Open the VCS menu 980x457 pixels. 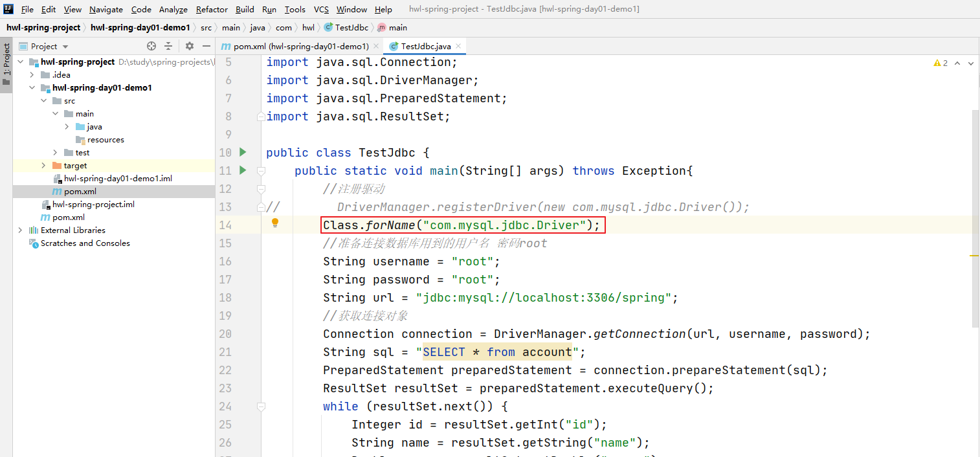point(321,9)
